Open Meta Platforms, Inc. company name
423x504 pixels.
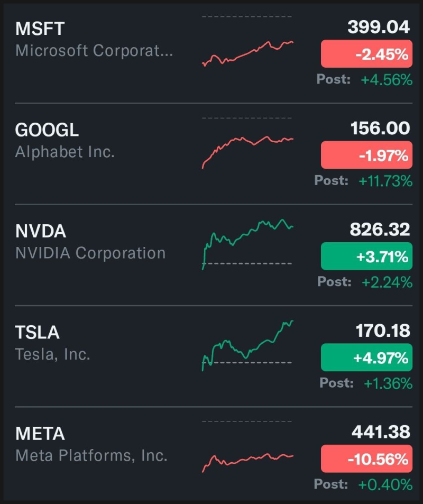[x=91, y=455]
